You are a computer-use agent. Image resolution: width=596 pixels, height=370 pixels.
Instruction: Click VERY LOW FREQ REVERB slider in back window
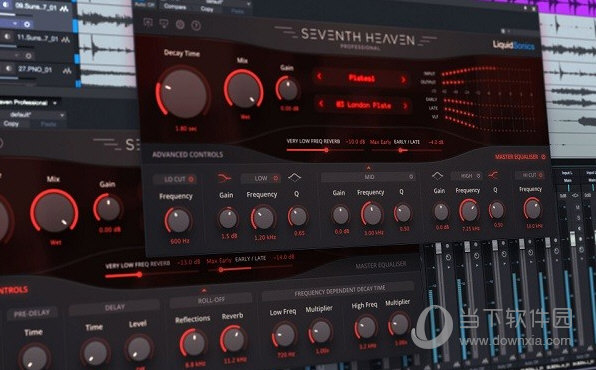point(152,274)
